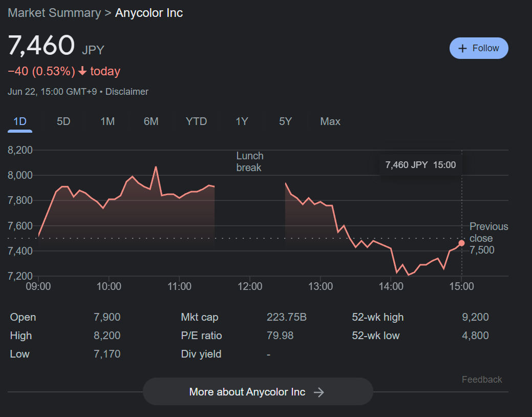Viewport: 532px width, 417px height.
Task: Click the 7,200 price axis label
Action: pyautogui.click(x=20, y=276)
